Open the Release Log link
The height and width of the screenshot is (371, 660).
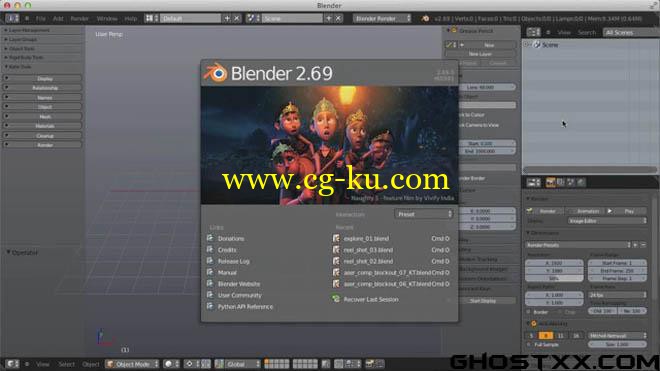(x=234, y=261)
